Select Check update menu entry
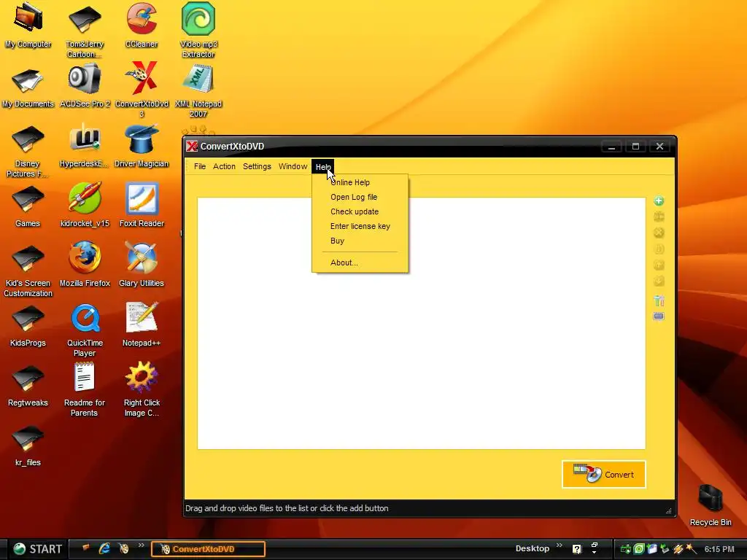The height and width of the screenshot is (560, 747). [x=360, y=212]
